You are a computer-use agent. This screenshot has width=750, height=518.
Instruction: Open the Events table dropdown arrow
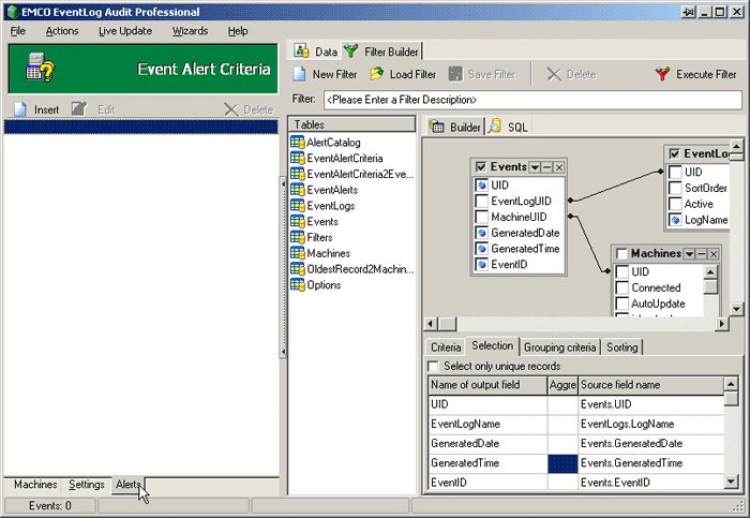535,167
